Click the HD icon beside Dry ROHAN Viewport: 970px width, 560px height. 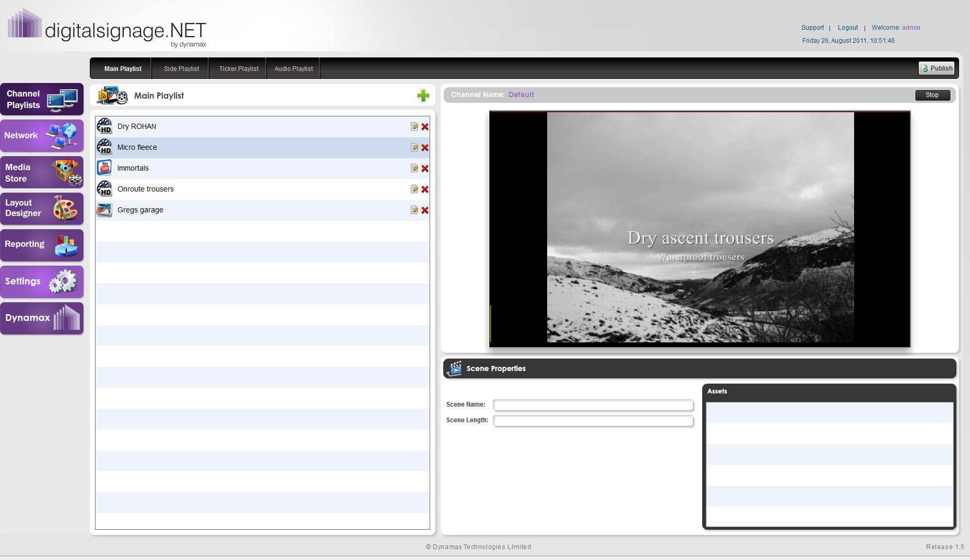click(x=104, y=126)
